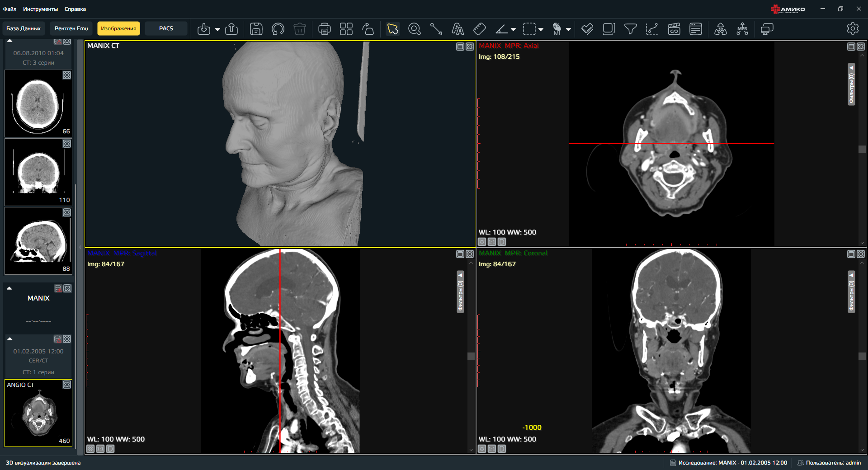Select the line measurement tool
Screen dimensions: 868x470
coord(436,29)
